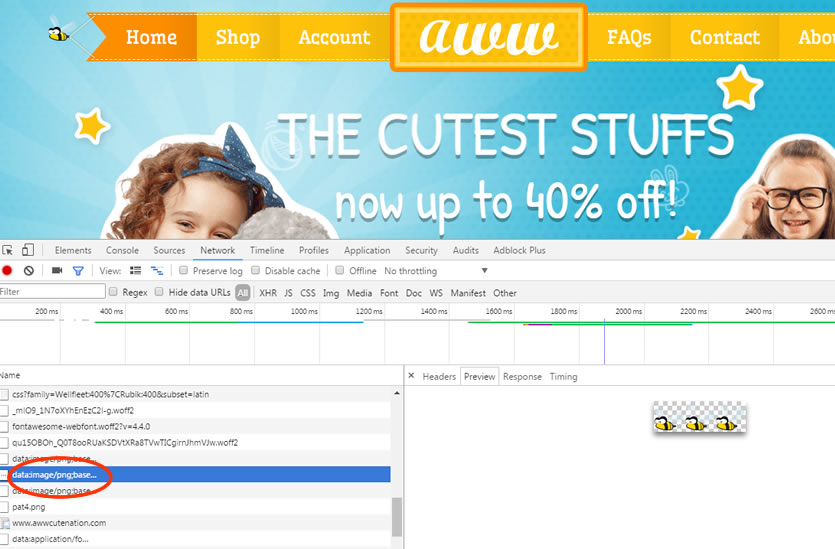Select the css?family=Wellfleet request row
Screen dimensions: 835x549
coord(195,394)
